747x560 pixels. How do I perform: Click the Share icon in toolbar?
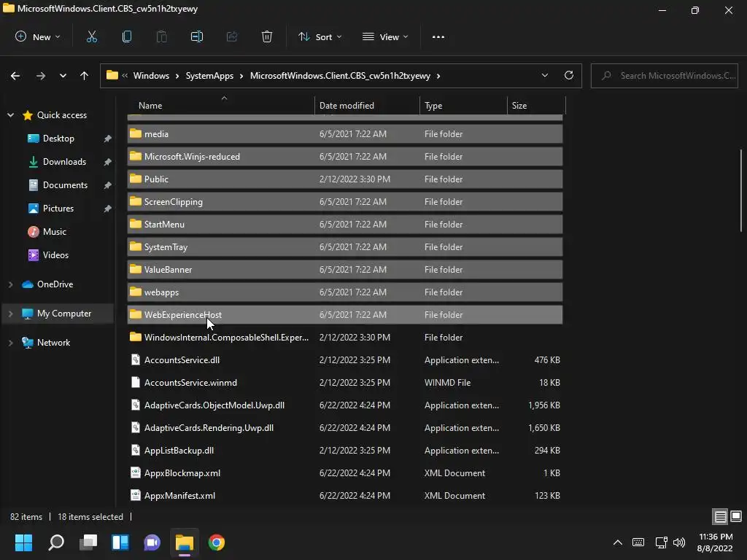(232, 36)
